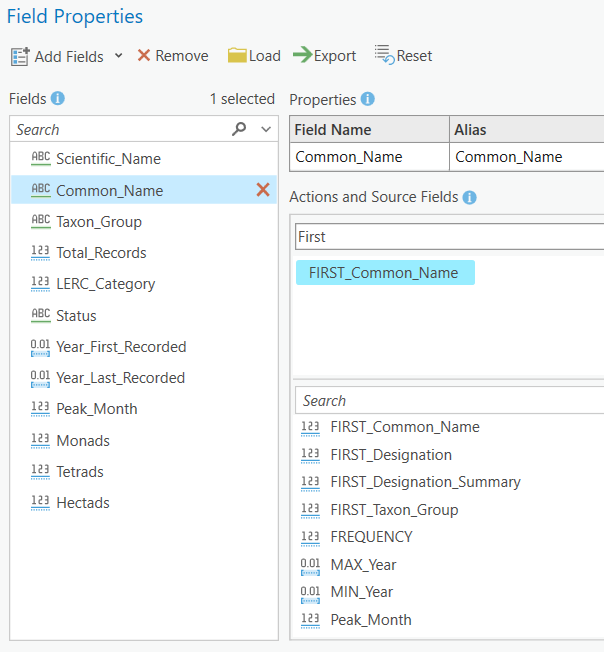
Task: Click the Add Fields icon
Action: pos(20,57)
